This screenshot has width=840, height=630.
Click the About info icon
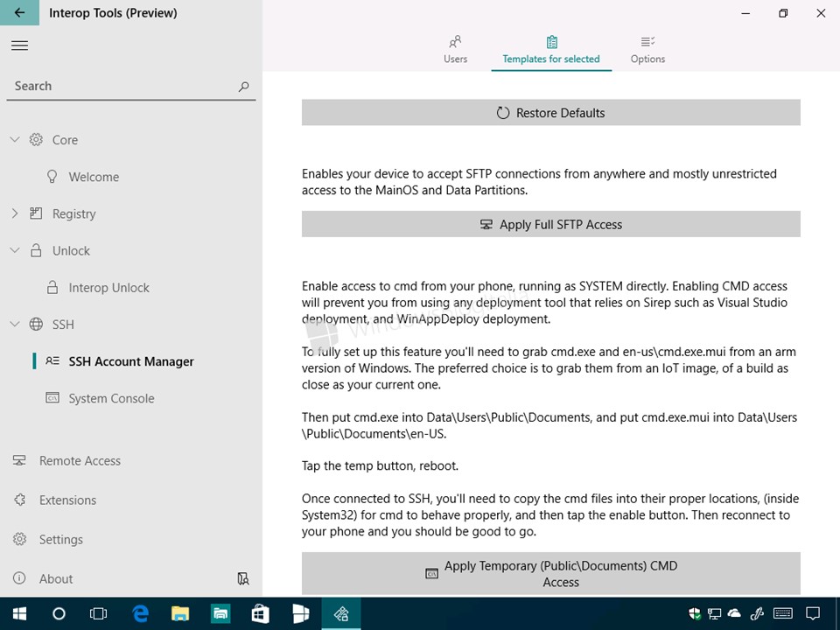(x=19, y=578)
